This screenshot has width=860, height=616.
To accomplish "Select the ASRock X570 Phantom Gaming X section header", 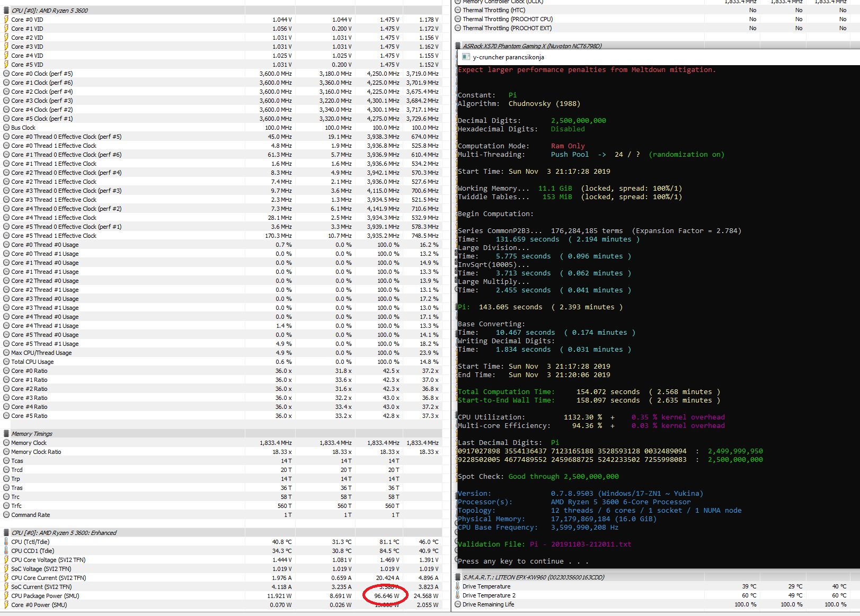I will pos(656,46).
